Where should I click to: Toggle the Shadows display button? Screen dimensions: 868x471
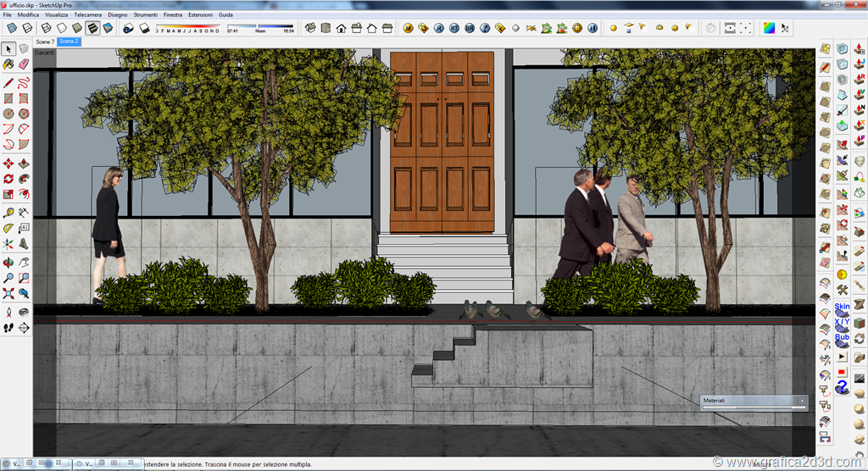click(x=144, y=28)
